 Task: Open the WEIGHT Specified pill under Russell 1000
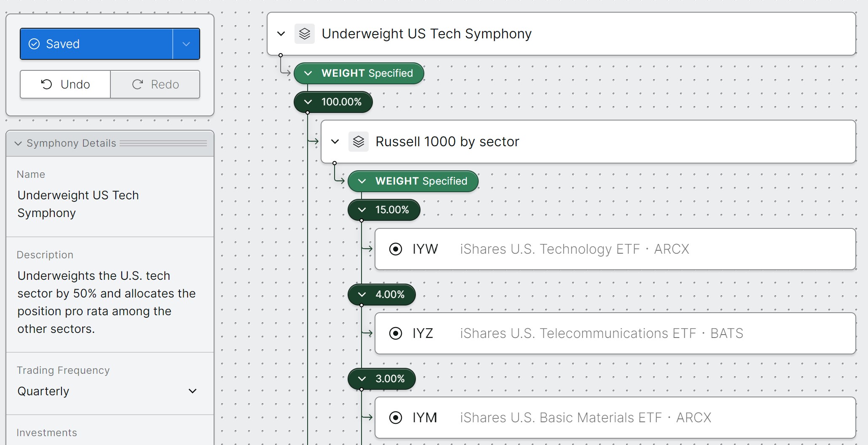413,181
